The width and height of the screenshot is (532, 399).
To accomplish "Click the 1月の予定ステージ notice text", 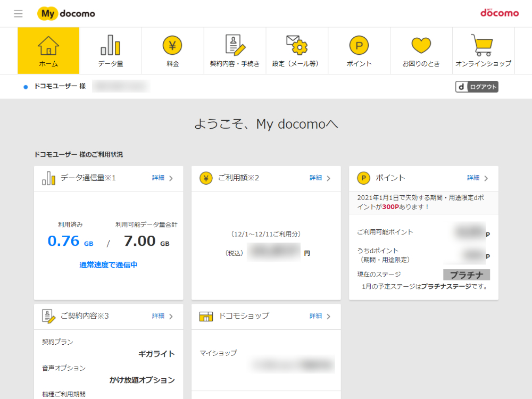I will [426, 287].
